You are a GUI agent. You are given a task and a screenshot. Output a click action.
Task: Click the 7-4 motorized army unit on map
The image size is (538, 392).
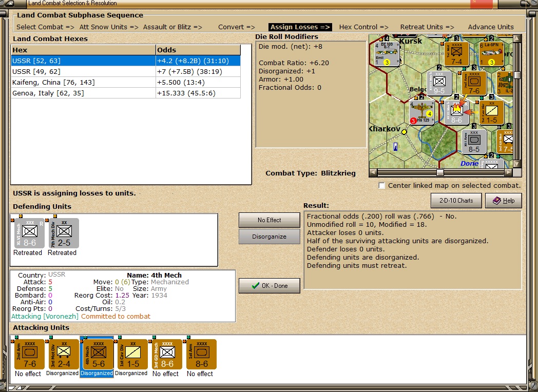pos(456,53)
